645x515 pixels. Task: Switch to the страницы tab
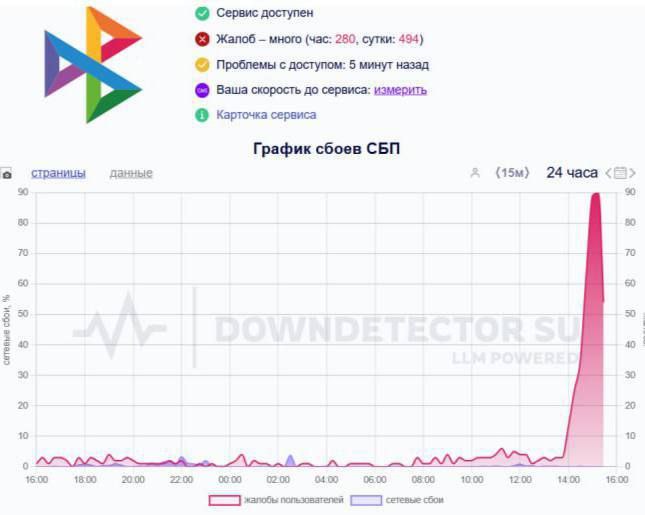point(58,173)
